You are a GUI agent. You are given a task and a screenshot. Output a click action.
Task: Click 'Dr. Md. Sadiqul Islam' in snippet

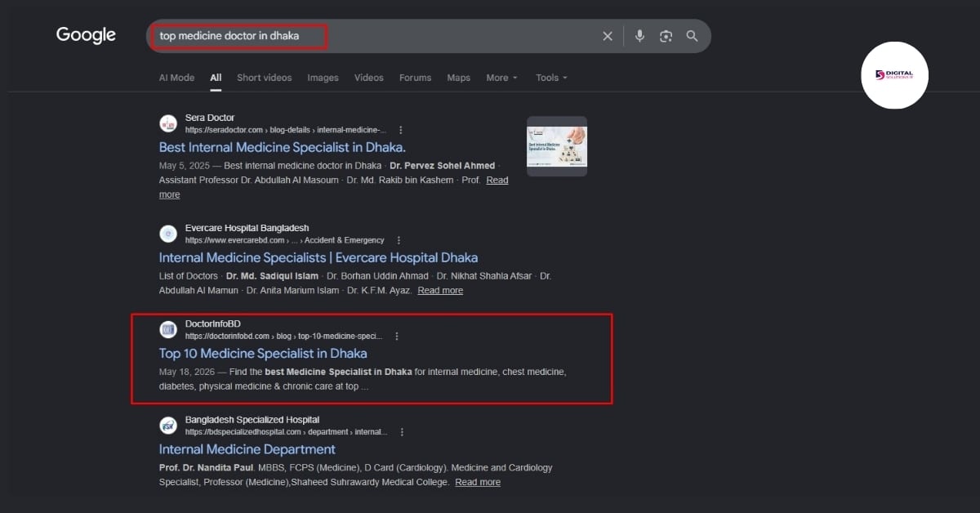[x=271, y=276]
